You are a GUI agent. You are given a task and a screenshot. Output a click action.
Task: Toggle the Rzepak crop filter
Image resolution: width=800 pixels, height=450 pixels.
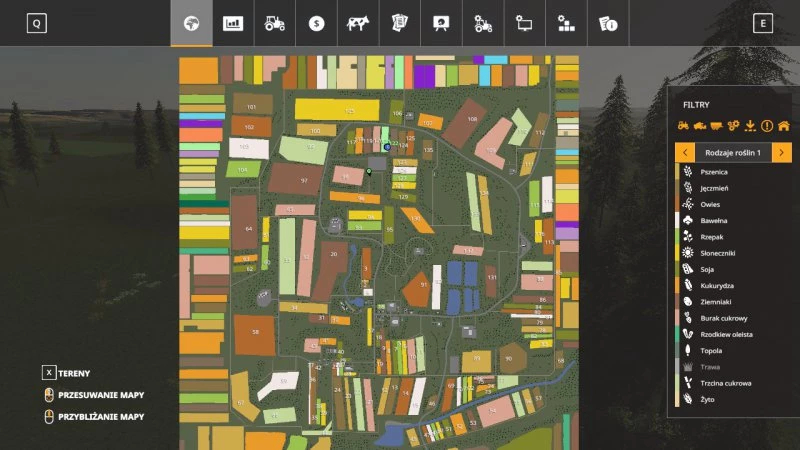click(x=716, y=236)
